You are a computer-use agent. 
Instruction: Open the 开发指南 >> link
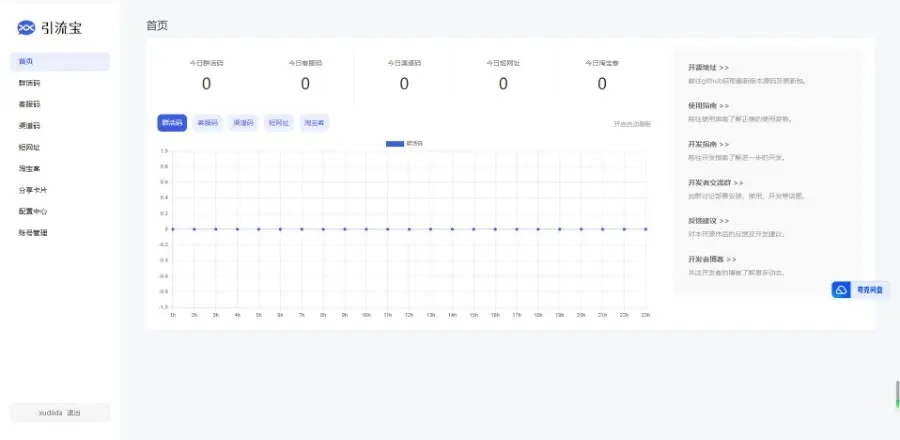(708, 145)
